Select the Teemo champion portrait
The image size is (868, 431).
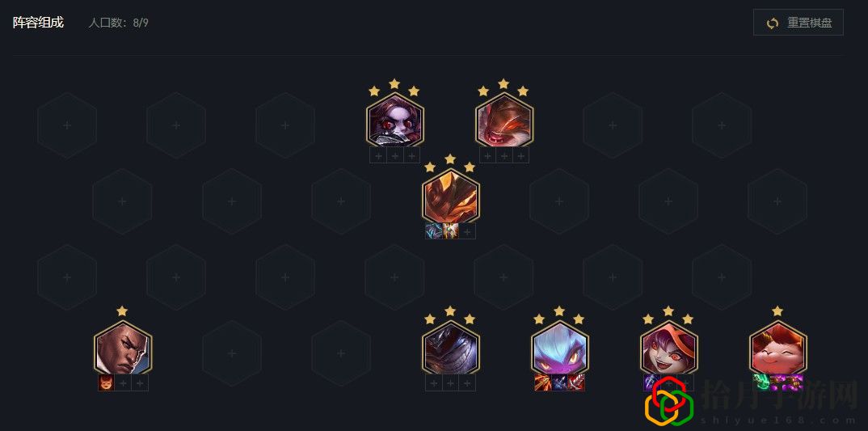point(777,349)
